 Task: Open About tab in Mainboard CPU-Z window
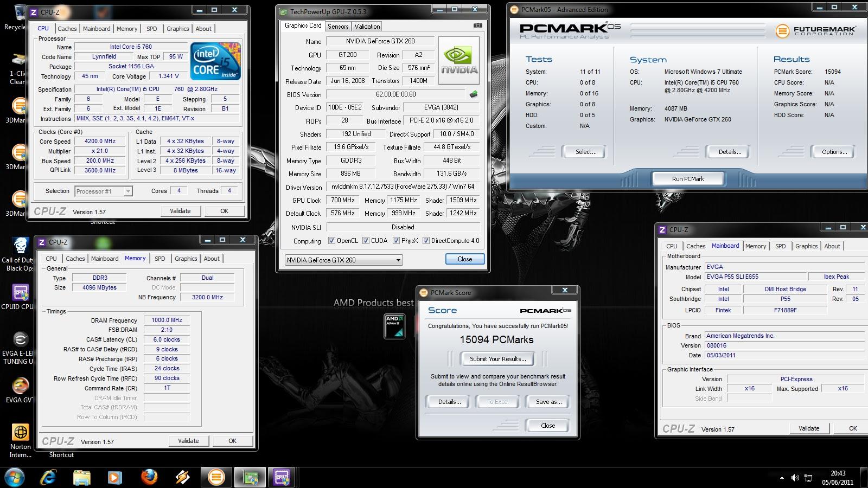pyautogui.click(x=832, y=246)
